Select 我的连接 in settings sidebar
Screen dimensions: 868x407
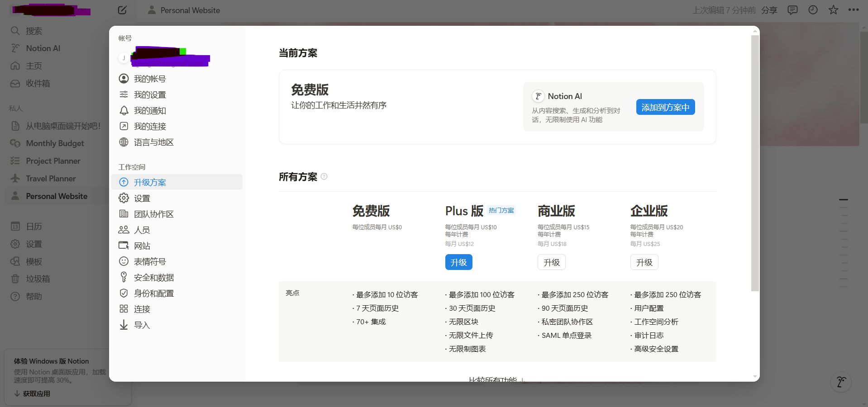point(177,126)
